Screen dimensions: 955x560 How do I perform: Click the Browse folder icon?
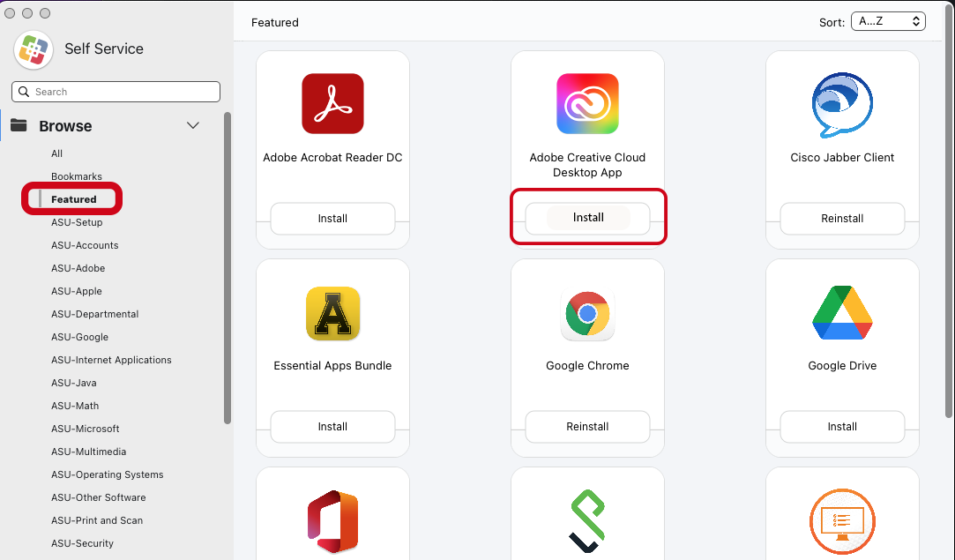point(19,125)
